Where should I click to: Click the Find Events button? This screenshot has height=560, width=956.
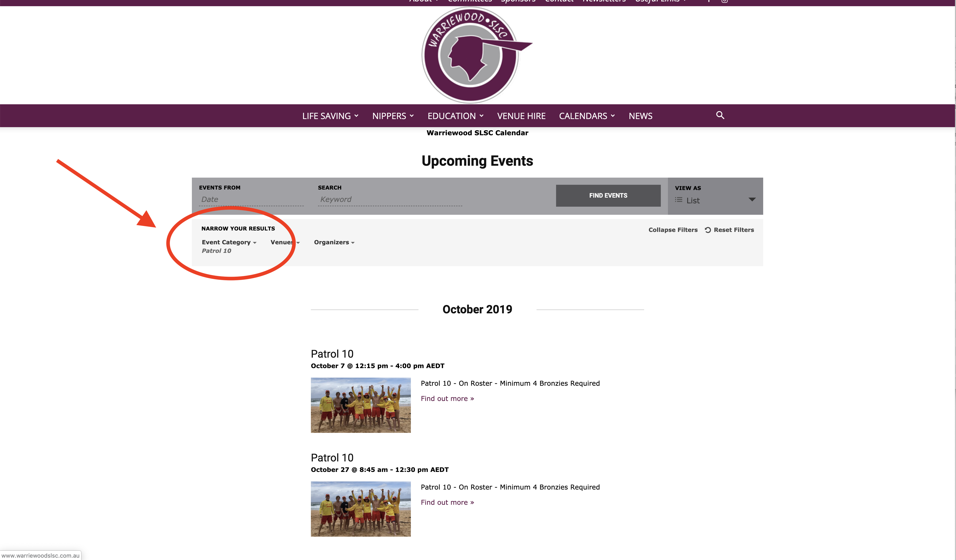coord(608,195)
